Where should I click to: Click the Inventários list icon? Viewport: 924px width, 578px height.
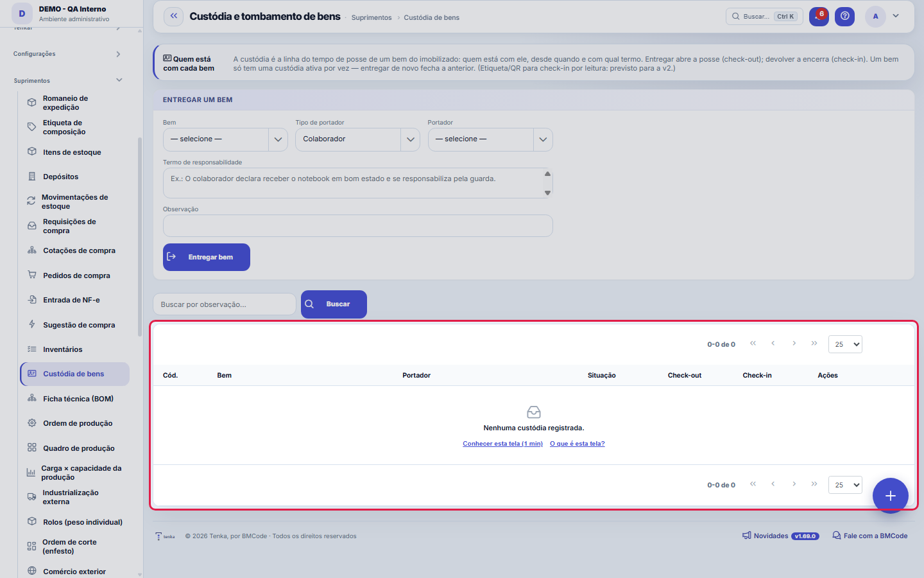pos(31,349)
